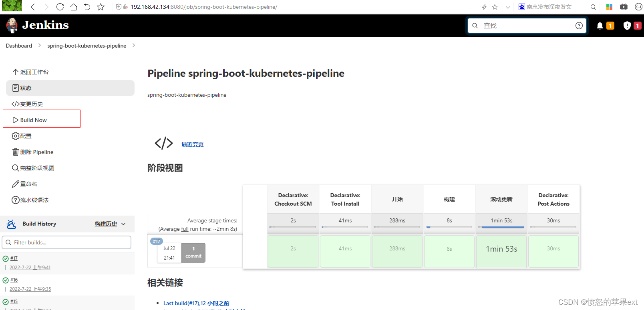Viewport: 644px width, 310px height.
Task: Click the 2022-7-22 上午9:41 timestamp link
Action: [30, 268]
